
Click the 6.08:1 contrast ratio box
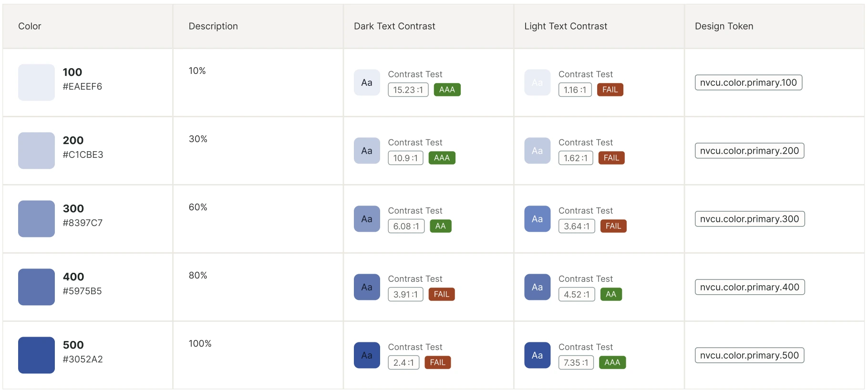click(x=406, y=226)
